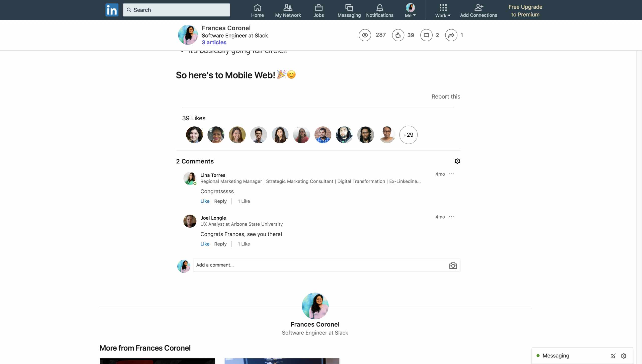Click the Add a comment field

pyautogui.click(x=318, y=265)
